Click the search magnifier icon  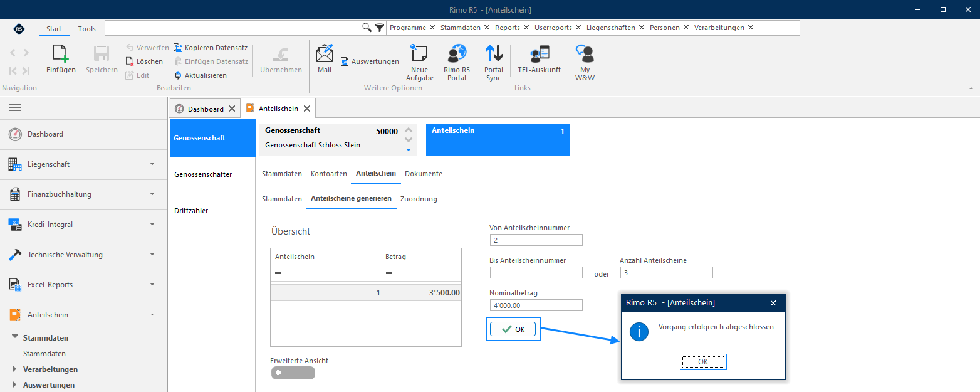pyautogui.click(x=367, y=28)
